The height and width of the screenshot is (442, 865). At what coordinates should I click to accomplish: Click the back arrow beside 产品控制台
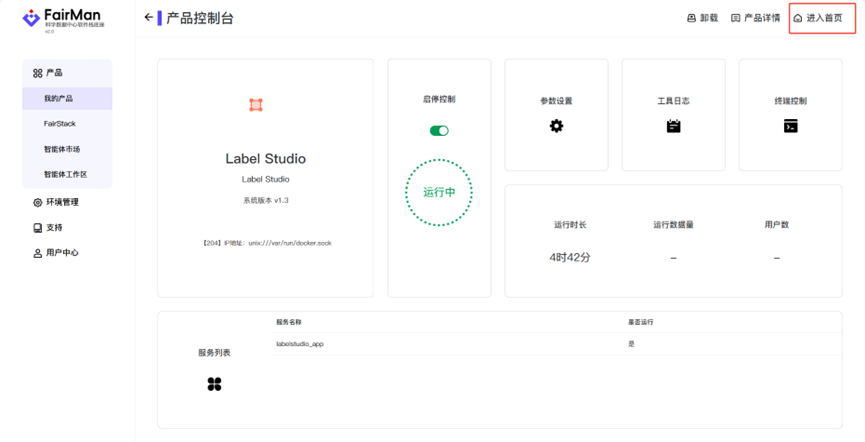[x=149, y=18]
